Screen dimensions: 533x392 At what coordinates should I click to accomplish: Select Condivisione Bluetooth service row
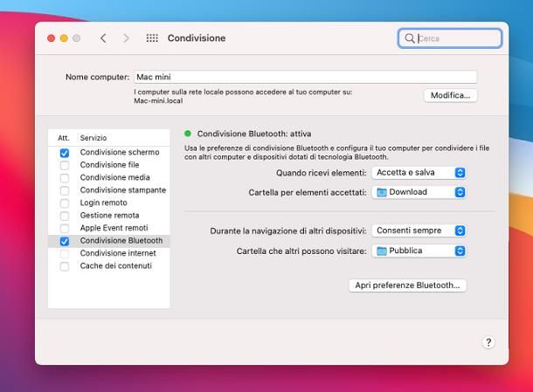108,241
